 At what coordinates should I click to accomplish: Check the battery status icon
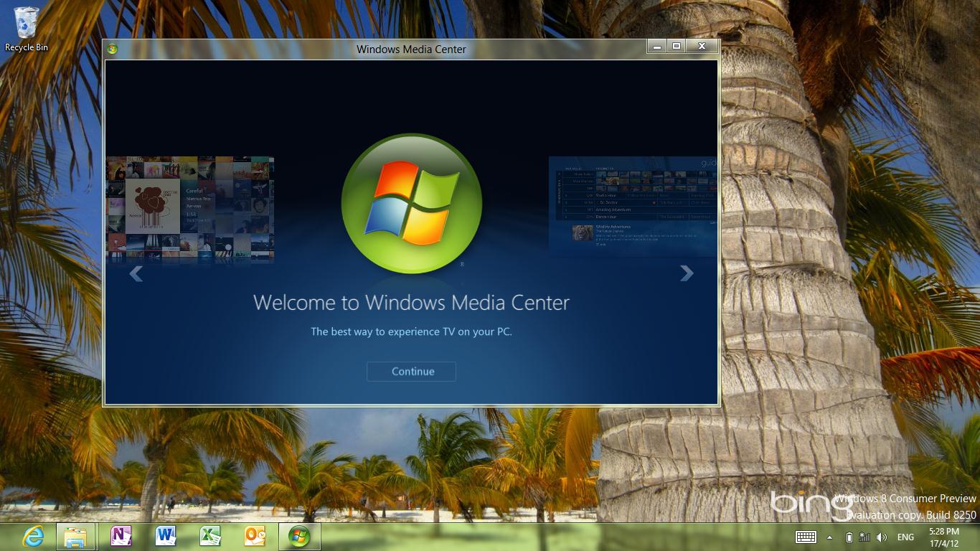point(849,537)
